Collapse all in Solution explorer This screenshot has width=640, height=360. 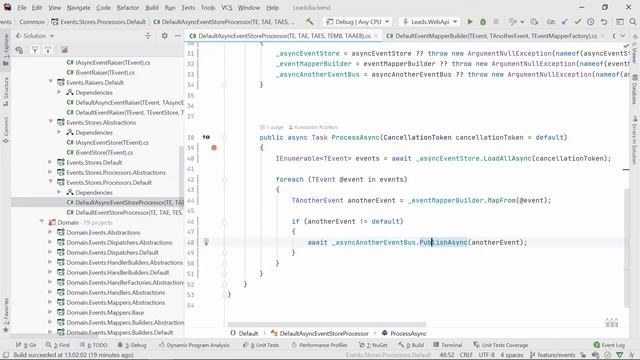coord(148,36)
